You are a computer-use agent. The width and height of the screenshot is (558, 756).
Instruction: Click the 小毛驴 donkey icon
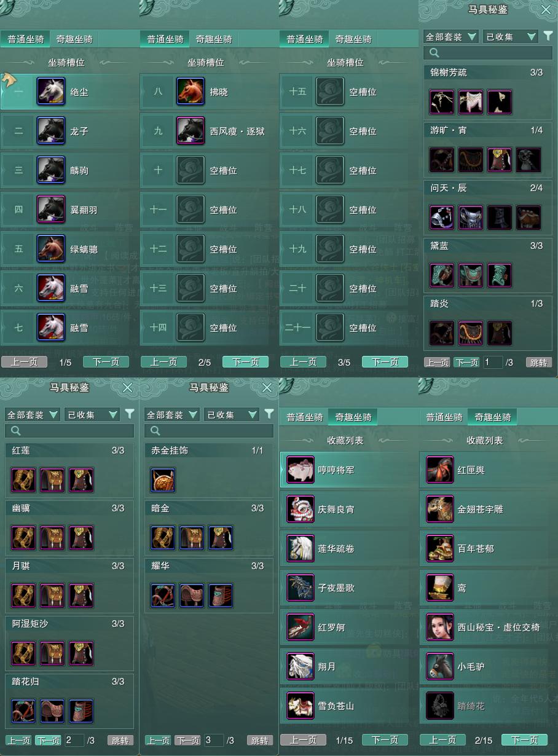pos(440,667)
